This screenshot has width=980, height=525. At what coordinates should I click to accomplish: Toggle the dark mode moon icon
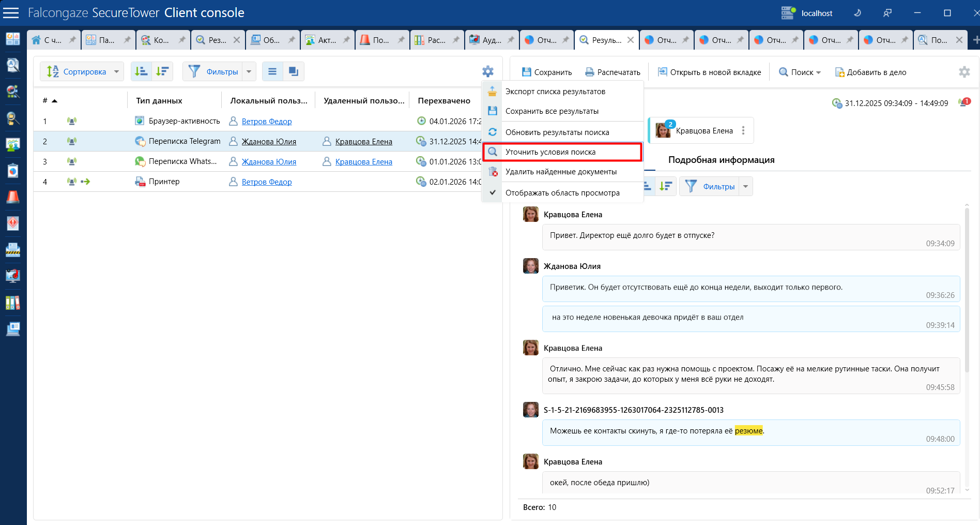(x=857, y=13)
